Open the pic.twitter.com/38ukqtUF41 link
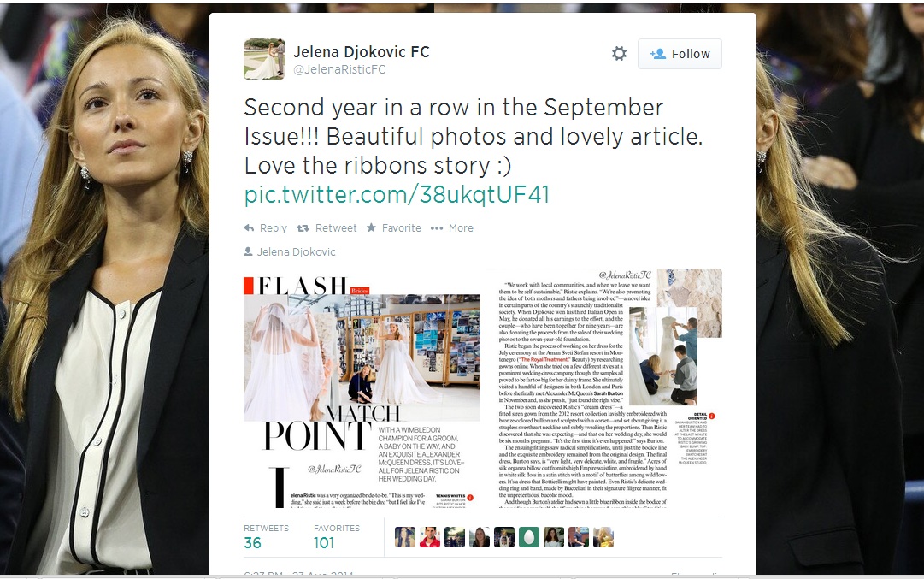 [x=397, y=194]
